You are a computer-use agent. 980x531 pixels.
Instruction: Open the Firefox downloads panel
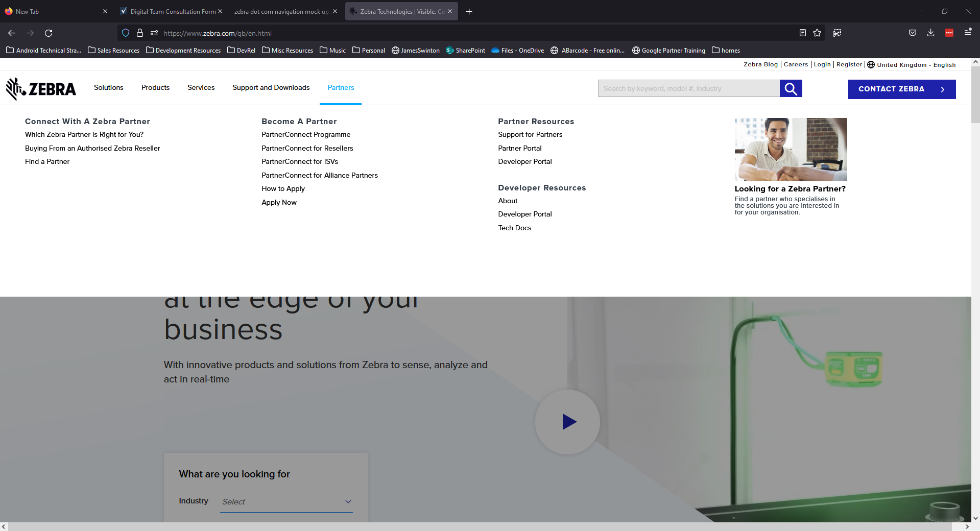coord(930,33)
